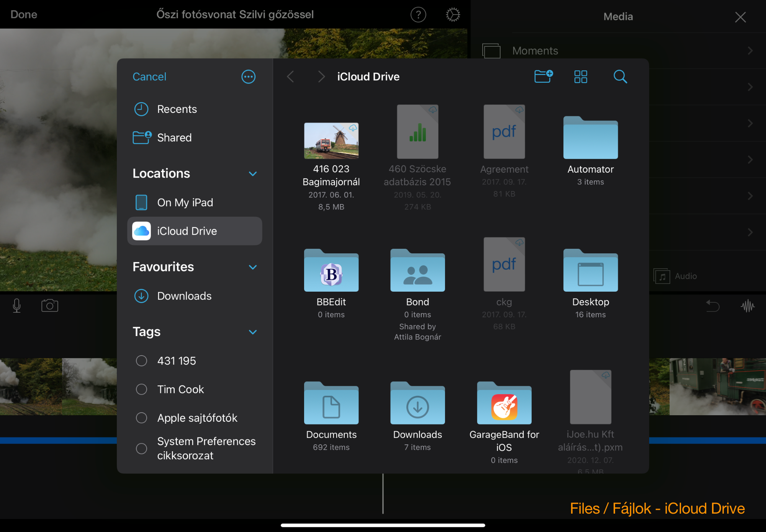Open Shared in the sidebar
The width and height of the screenshot is (766, 532).
[195, 137]
